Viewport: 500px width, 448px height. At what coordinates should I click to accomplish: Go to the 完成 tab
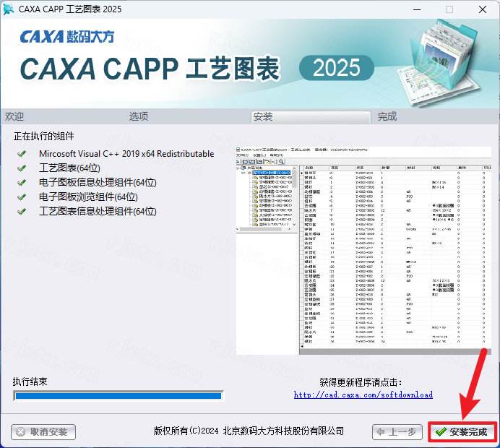pos(387,116)
